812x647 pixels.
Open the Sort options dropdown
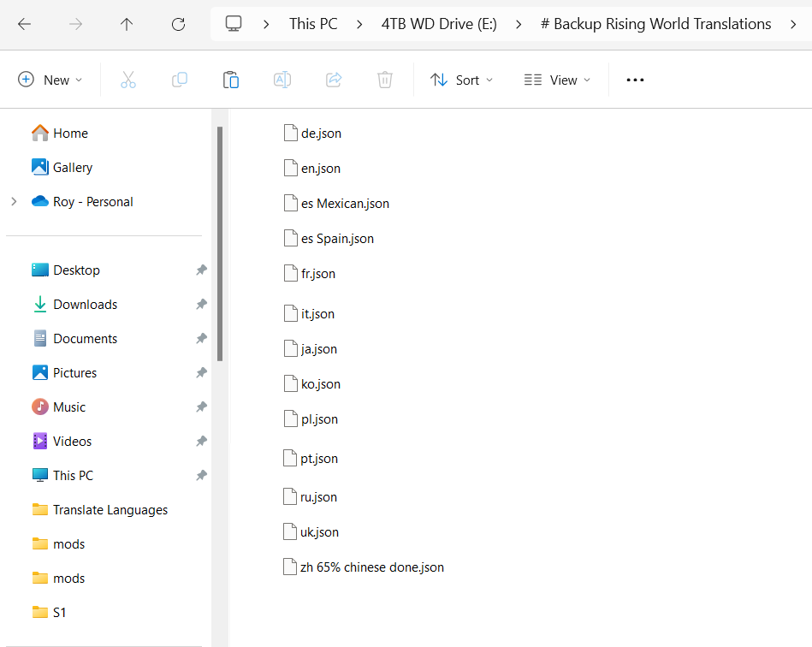pyautogui.click(x=461, y=80)
